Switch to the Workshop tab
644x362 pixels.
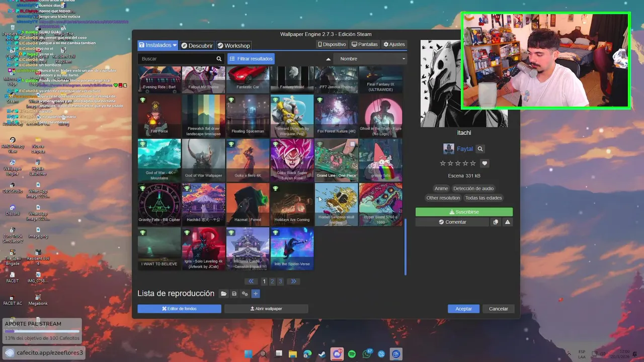[x=234, y=45]
